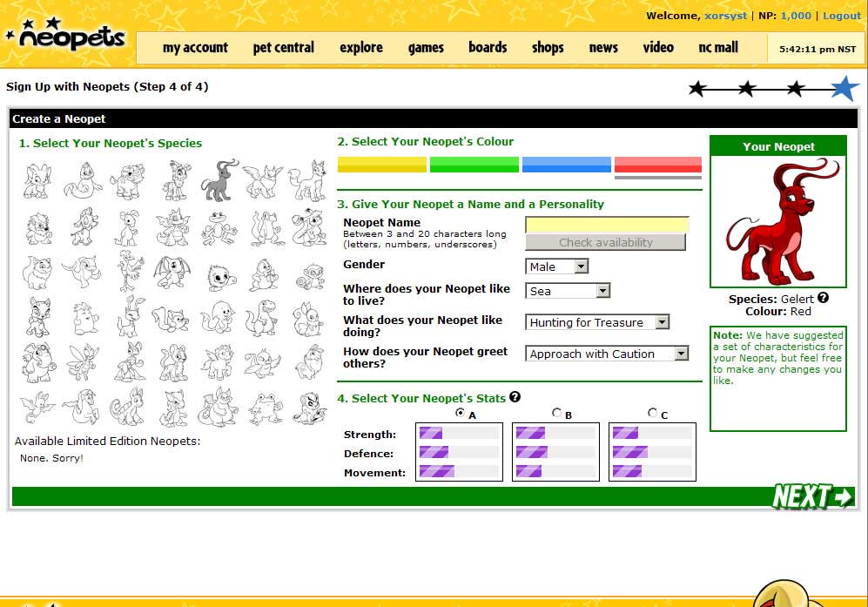
Task: Select the Grarrl dinosaur species
Action: click(264, 319)
